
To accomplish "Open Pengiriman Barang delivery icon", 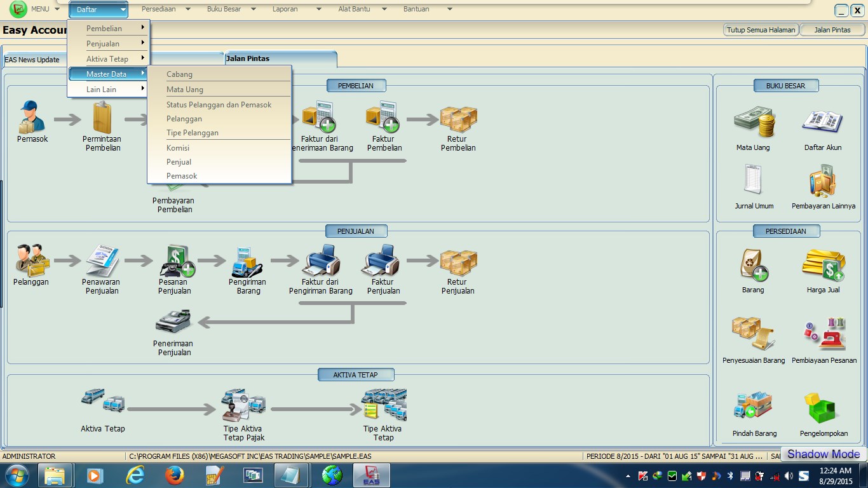I will (248, 261).
